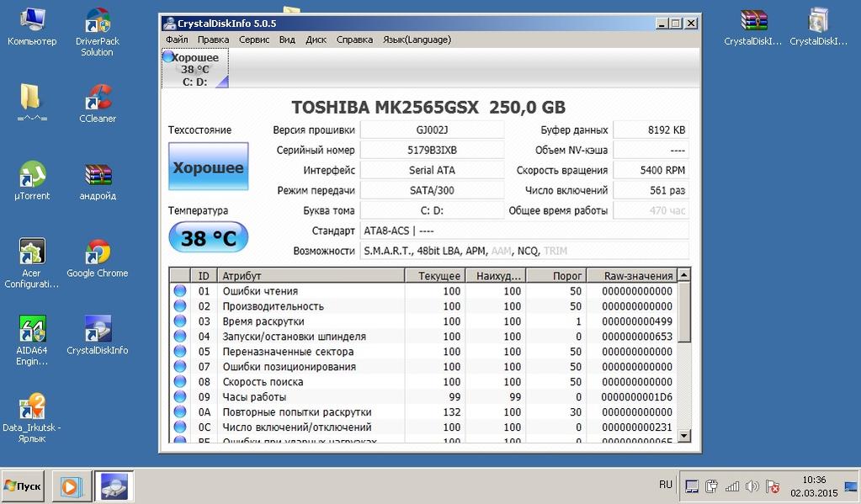Launch µTorrent desktop shortcut
The width and height of the screenshot is (861, 504).
(x=32, y=181)
